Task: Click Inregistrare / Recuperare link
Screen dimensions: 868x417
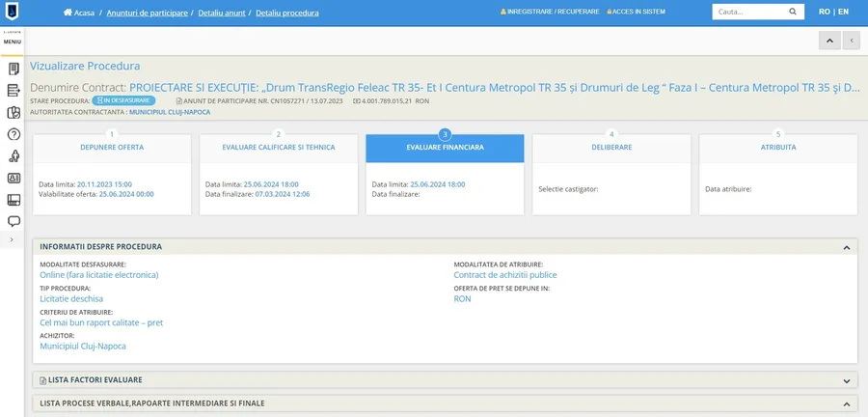Action: pos(550,13)
